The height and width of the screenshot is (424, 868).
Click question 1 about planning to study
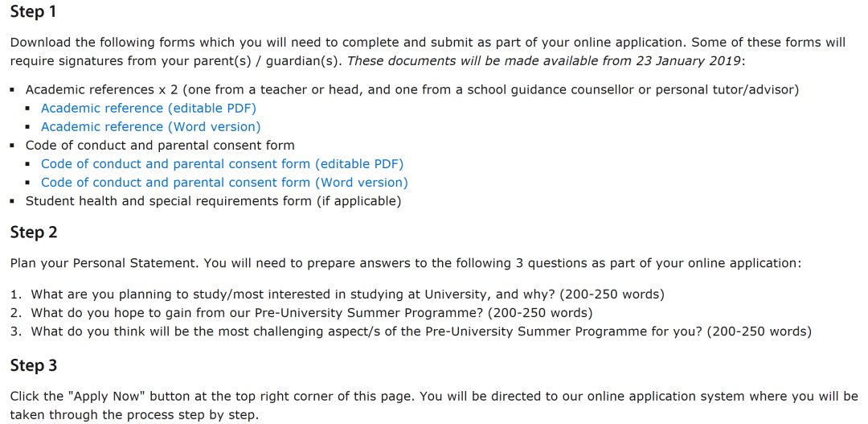(x=347, y=294)
